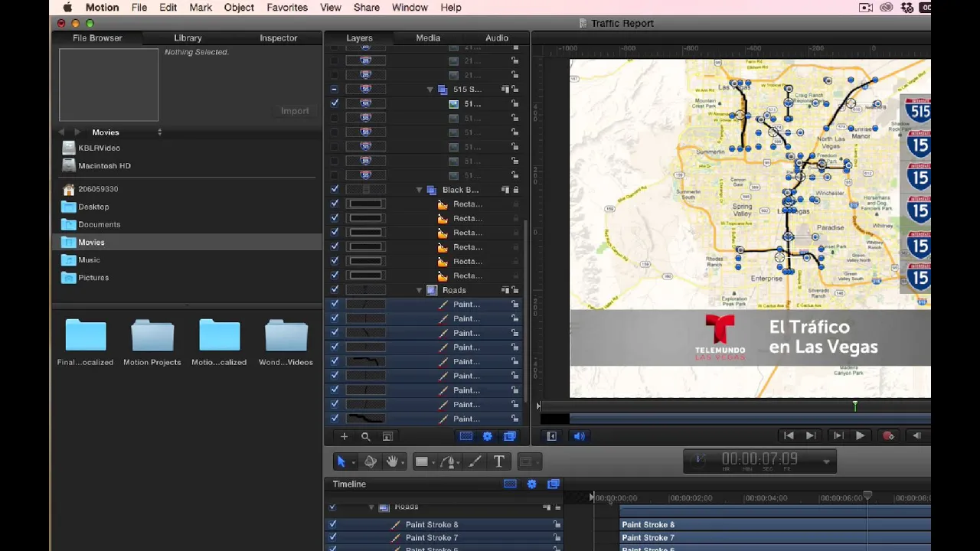980x551 pixels.
Task: Open the Favorites menu
Action: pos(287,8)
